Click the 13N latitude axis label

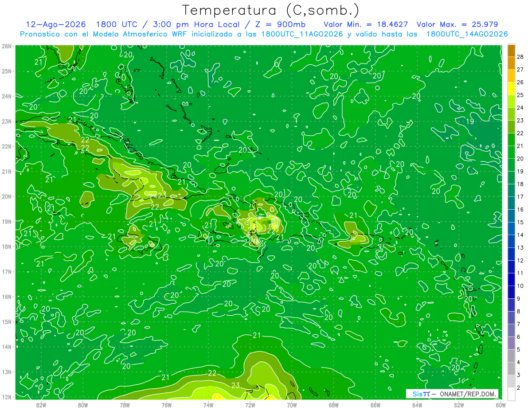point(7,372)
